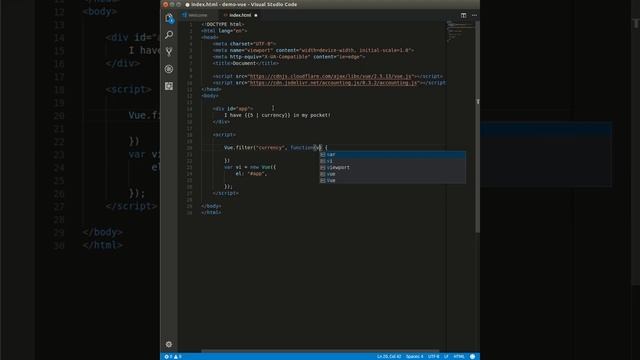
Task: Place cursor on el: "#app" line
Action: [251, 174]
